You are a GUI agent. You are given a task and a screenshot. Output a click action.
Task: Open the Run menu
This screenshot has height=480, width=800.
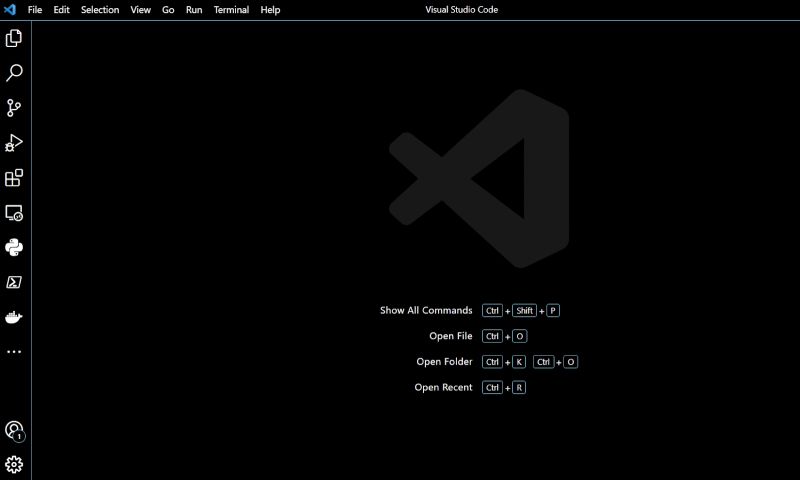point(194,10)
